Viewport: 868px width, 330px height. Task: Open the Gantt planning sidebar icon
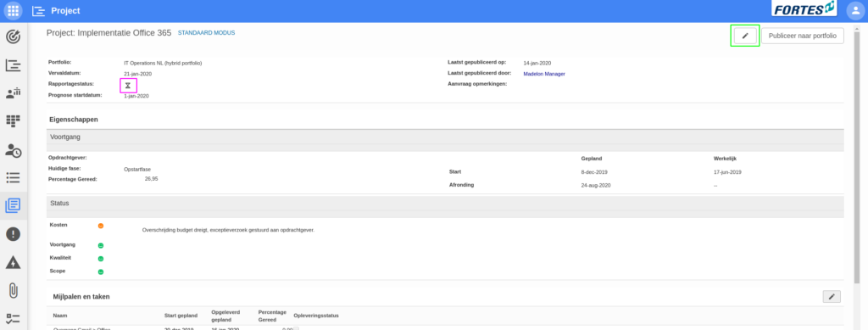[14, 65]
